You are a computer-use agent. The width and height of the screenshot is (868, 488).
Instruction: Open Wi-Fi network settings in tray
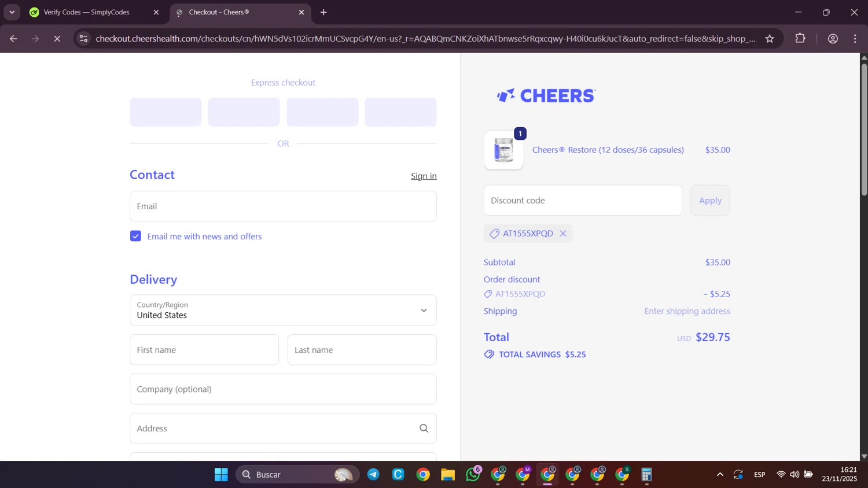(x=781, y=475)
